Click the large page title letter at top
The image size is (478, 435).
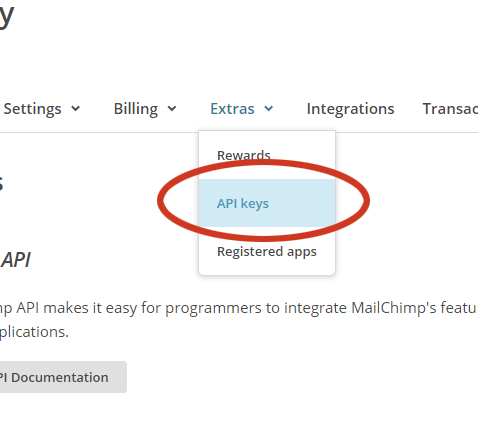tap(7, 16)
